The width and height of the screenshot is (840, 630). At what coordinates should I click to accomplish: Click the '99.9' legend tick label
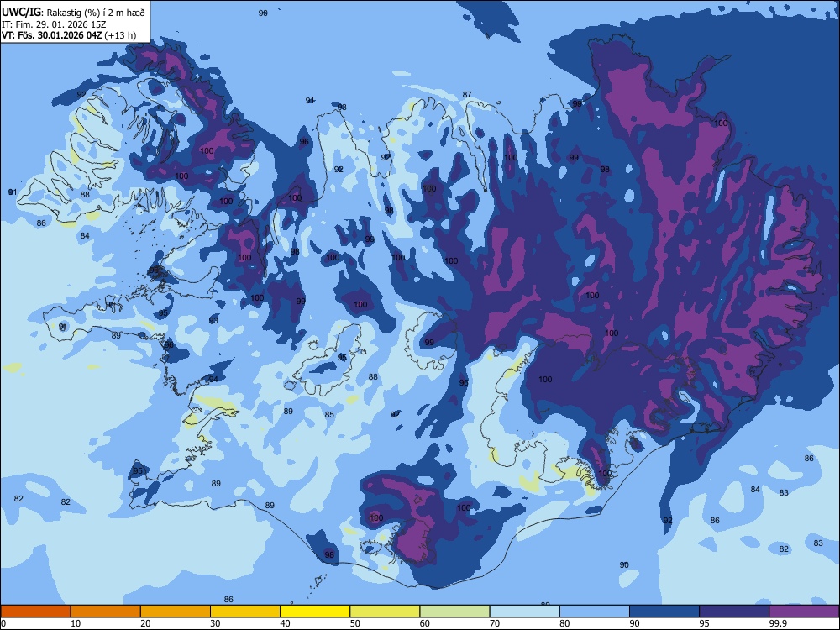[x=778, y=623]
